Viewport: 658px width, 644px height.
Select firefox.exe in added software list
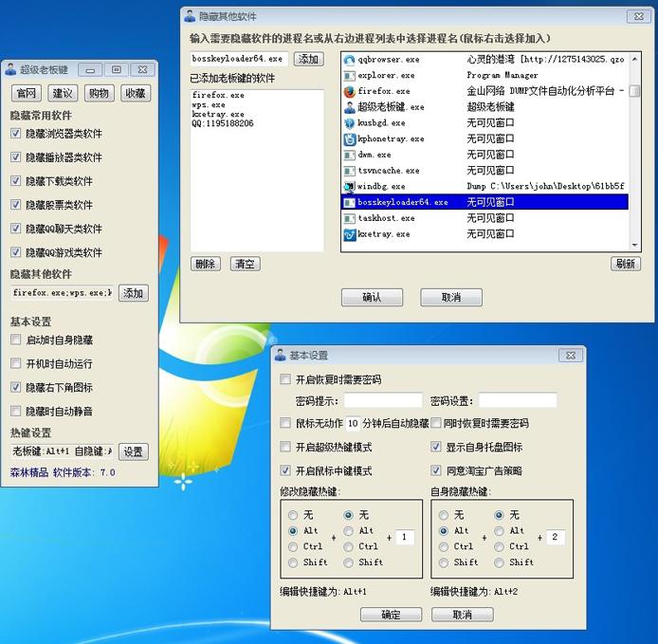(218, 95)
